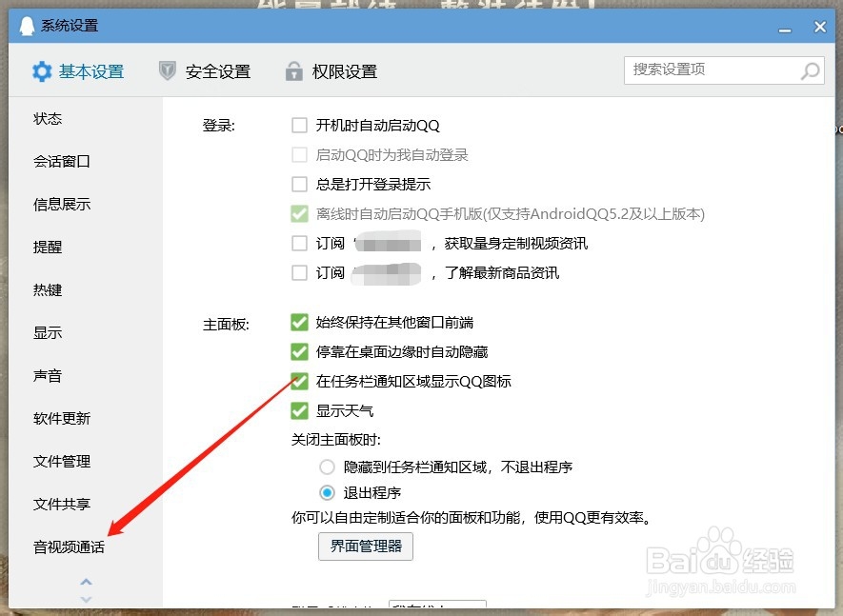Open the 界面管理器 button
The height and width of the screenshot is (616, 843).
click(366, 546)
